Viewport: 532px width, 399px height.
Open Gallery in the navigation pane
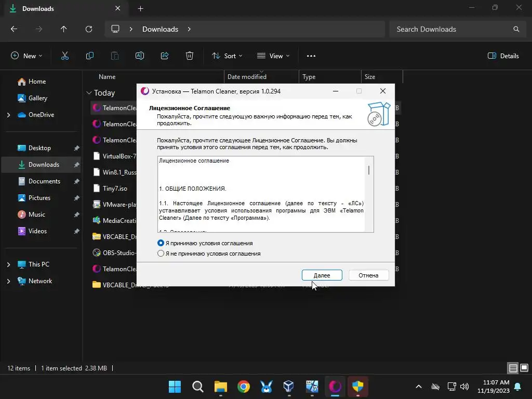point(37,98)
